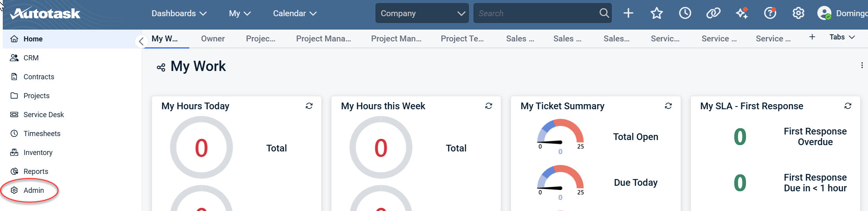The height and width of the screenshot is (211, 868).
Task: Refresh the My Ticket Summary widget
Action: click(668, 106)
